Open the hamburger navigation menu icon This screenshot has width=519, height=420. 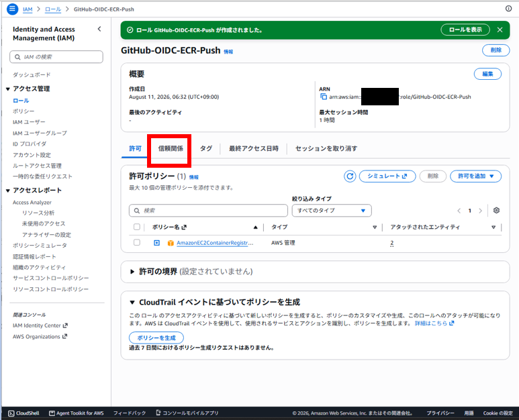(12, 9)
